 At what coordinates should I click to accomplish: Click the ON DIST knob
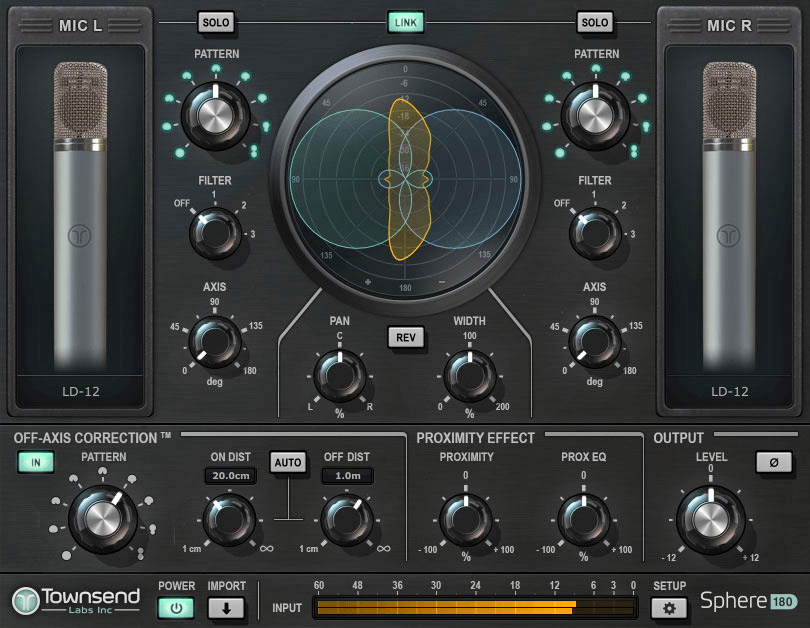[x=229, y=520]
